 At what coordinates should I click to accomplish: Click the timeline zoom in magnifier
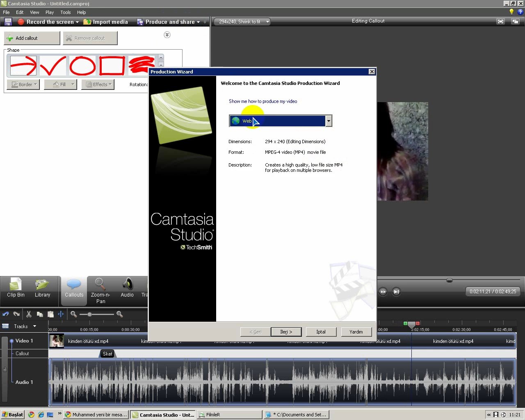(120, 314)
